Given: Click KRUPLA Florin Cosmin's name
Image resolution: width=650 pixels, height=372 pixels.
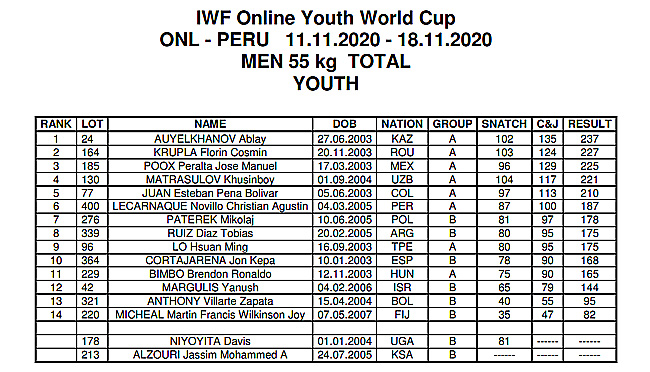Looking at the screenshot, I should 210,152.
